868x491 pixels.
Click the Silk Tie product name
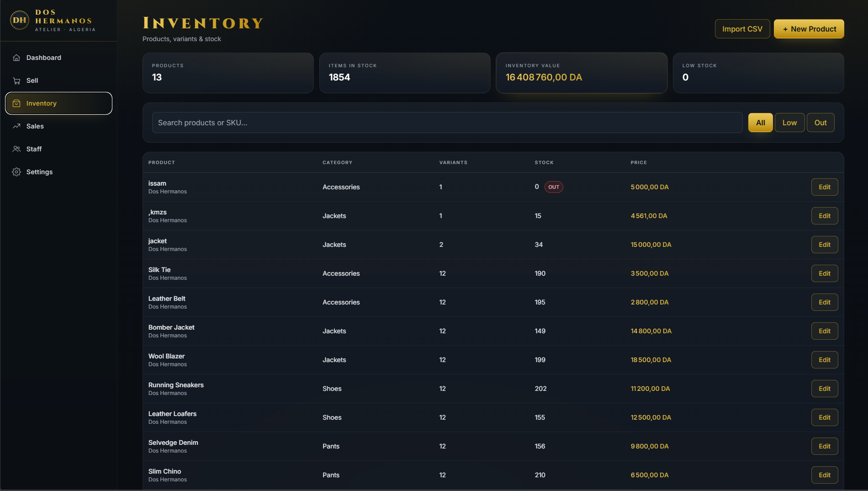point(159,270)
